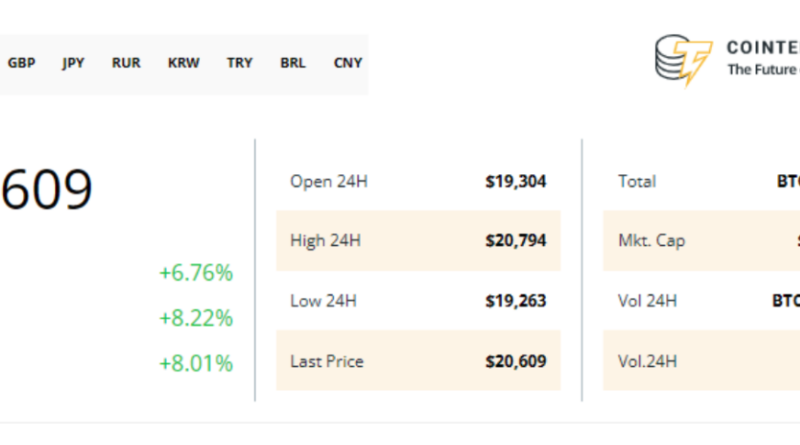Choose the CNY currency tab
Viewport: 800px width, 445px height.
[x=348, y=62]
